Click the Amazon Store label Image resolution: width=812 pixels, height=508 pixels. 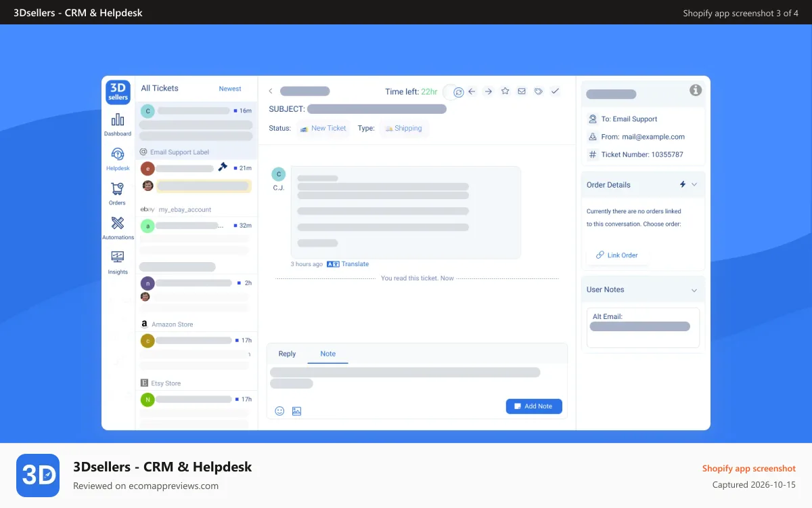click(172, 324)
